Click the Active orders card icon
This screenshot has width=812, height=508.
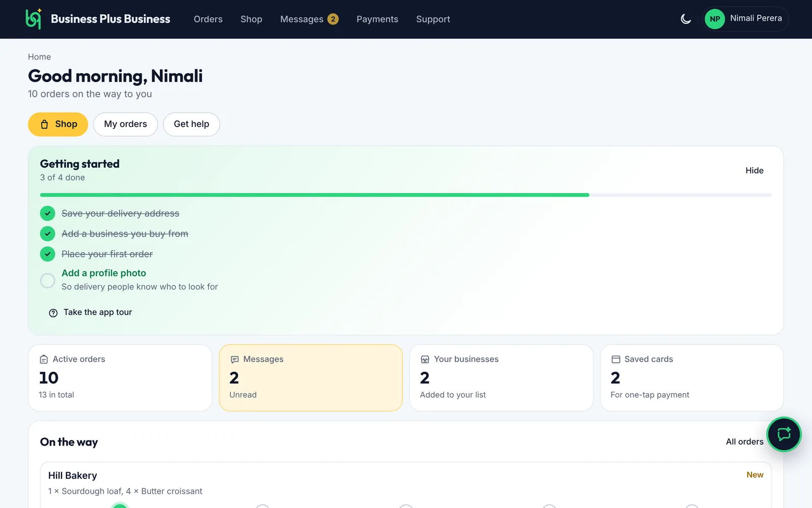[x=44, y=359]
